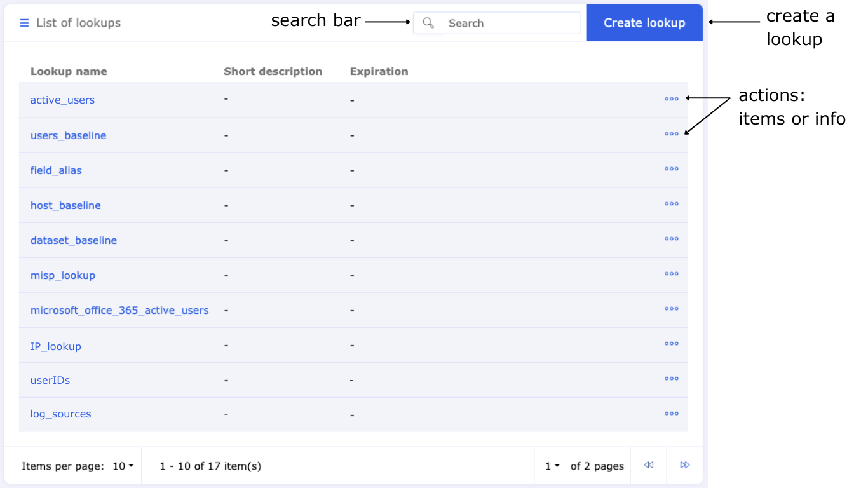Open actions menu for host_baseline
868x488 pixels.
coord(672,204)
